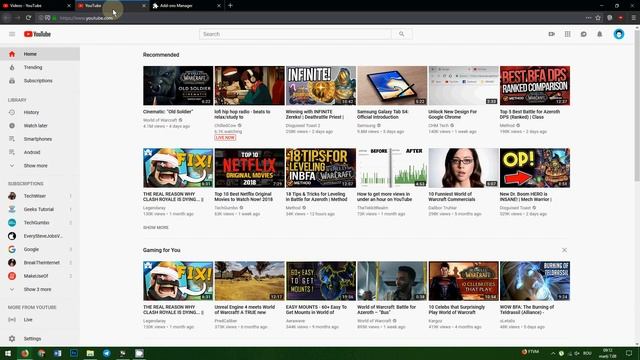Open Burning of Teldrassil video thumbnail

(535, 281)
